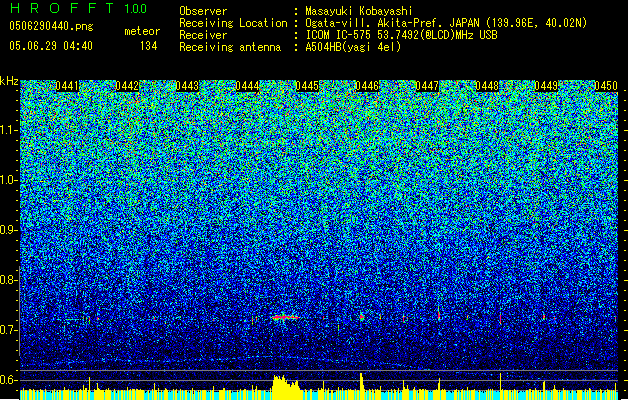
Task: Click the 0444 time marker
Action: click(247, 86)
